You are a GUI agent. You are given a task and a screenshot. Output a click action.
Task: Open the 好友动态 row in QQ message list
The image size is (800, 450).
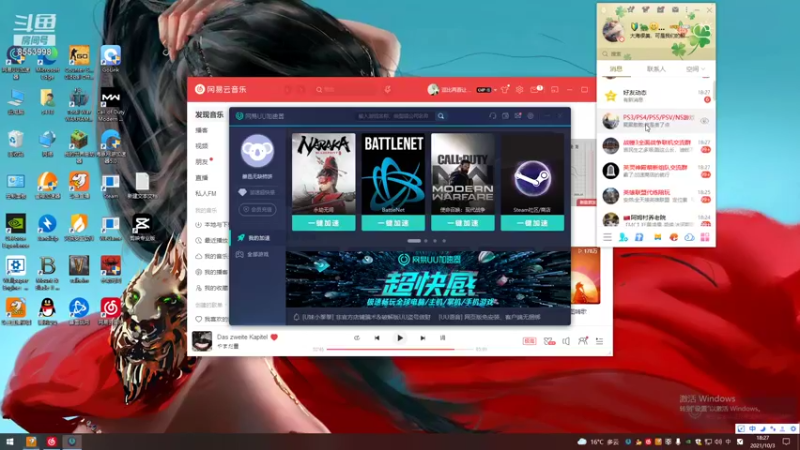(x=656, y=96)
